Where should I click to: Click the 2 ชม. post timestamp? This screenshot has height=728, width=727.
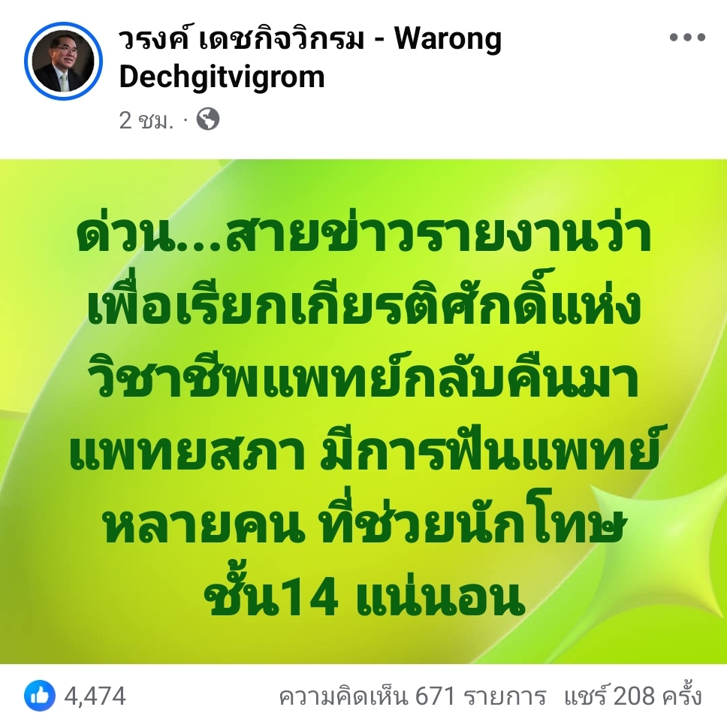pos(146,121)
